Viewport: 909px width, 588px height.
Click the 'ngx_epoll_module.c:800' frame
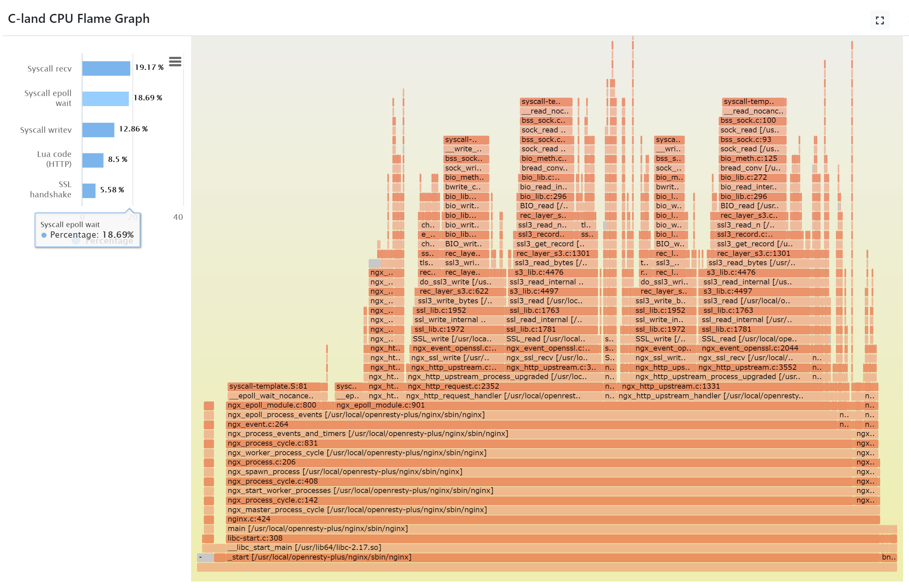pyautogui.click(x=273, y=405)
